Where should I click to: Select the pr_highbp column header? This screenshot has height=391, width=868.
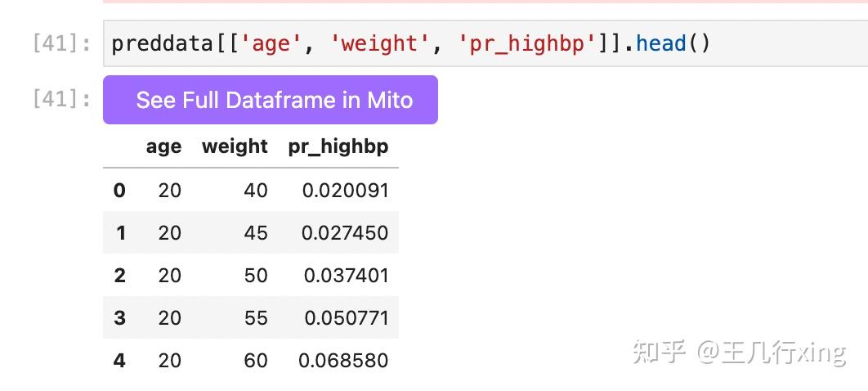[x=338, y=146]
